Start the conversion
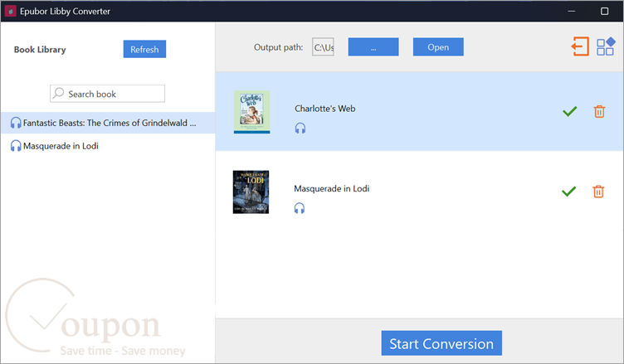This screenshot has height=364, width=624. [441, 343]
